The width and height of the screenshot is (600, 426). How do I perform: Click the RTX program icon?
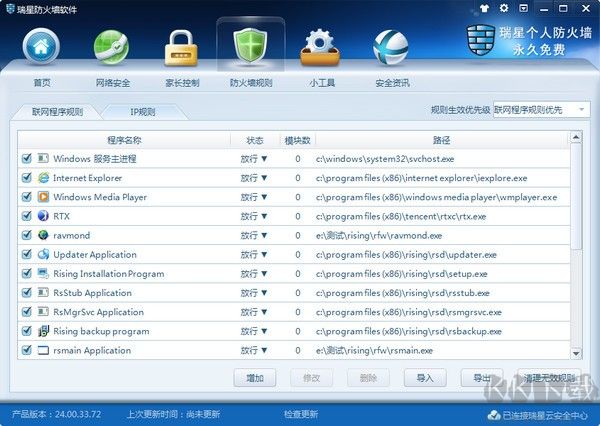(x=43, y=216)
